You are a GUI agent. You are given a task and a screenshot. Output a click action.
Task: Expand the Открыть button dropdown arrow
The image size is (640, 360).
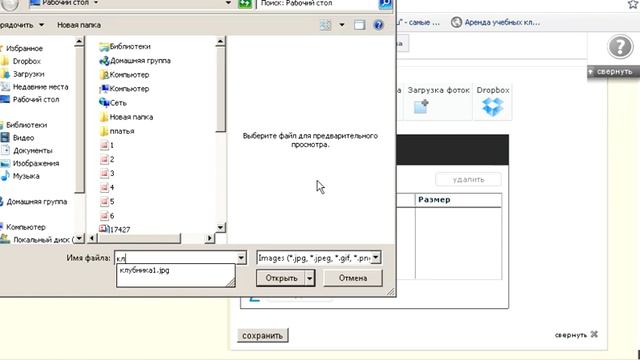pyautogui.click(x=310, y=278)
